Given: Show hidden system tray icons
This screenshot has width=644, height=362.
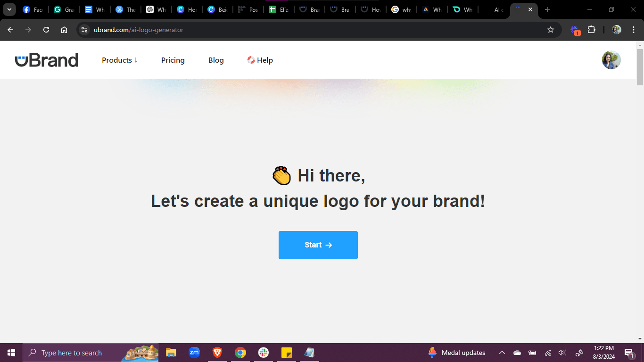Looking at the screenshot, I should [502, 353].
